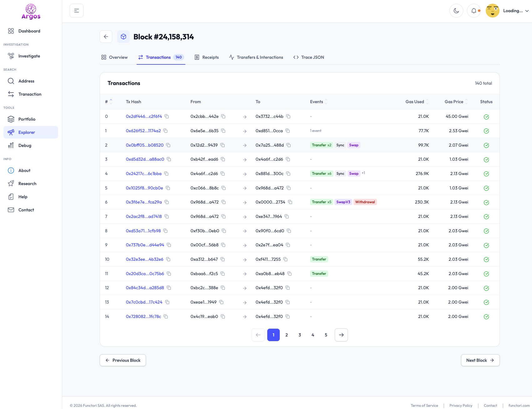The width and height of the screenshot is (532, 409).
Task: Copy from address 0x6e5e...6b35
Action: pos(223,131)
